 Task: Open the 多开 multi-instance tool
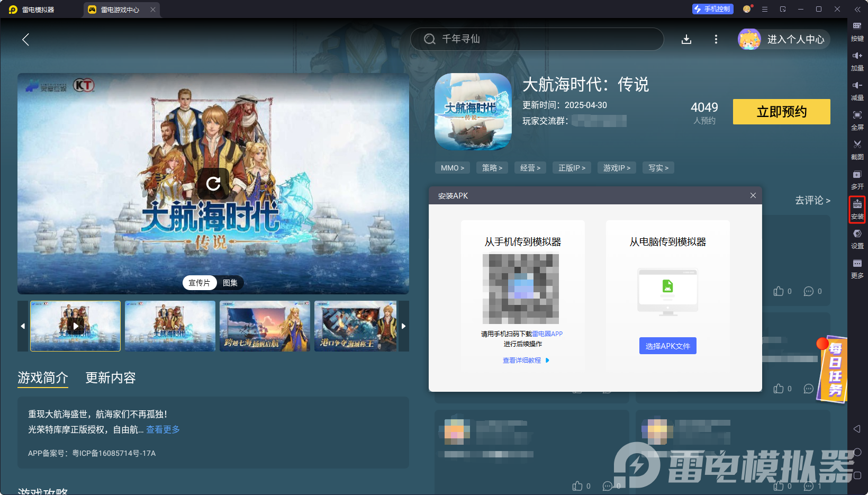857,179
